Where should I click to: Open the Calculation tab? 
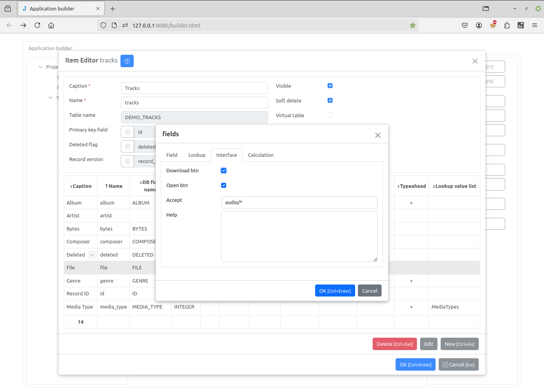260,155
